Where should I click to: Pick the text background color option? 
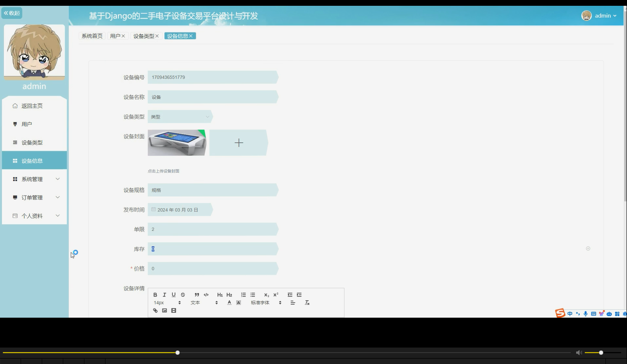pyautogui.click(x=239, y=303)
